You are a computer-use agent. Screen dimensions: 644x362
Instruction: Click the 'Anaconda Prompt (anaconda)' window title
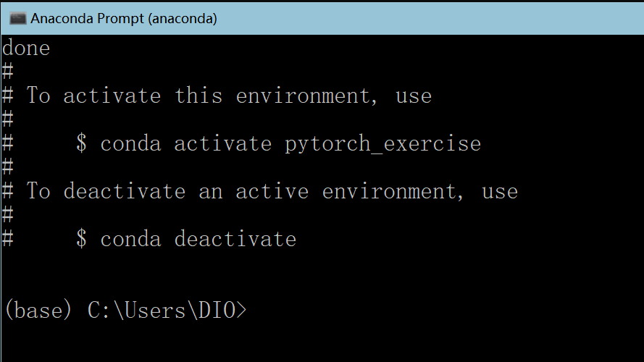tap(124, 19)
